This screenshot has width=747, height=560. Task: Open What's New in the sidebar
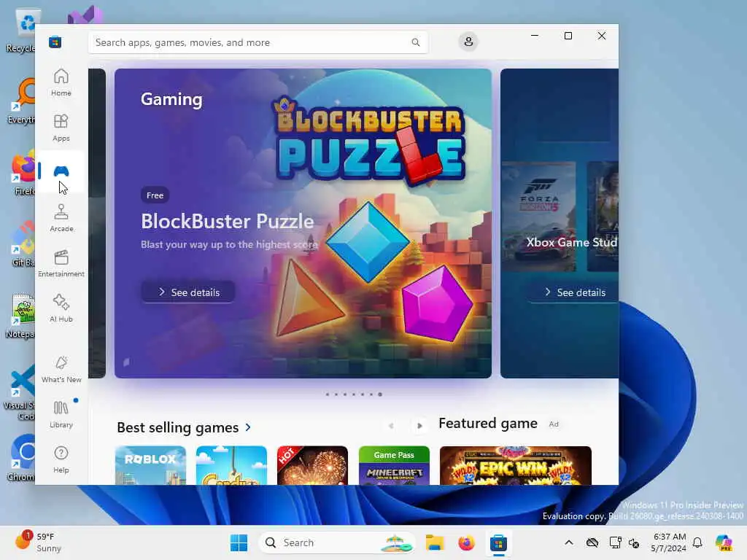tap(61, 369)
